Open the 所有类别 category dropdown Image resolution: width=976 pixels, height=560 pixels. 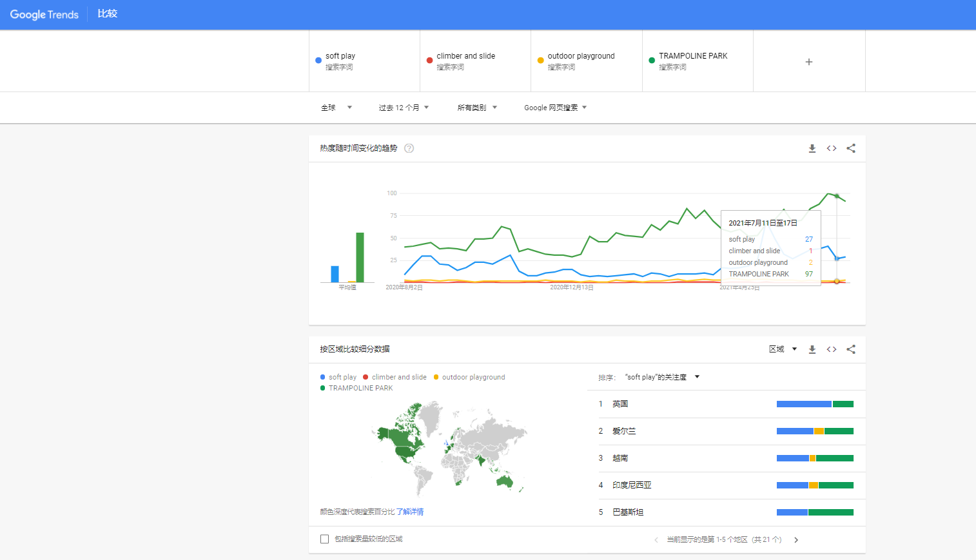(x=477, y=108)
